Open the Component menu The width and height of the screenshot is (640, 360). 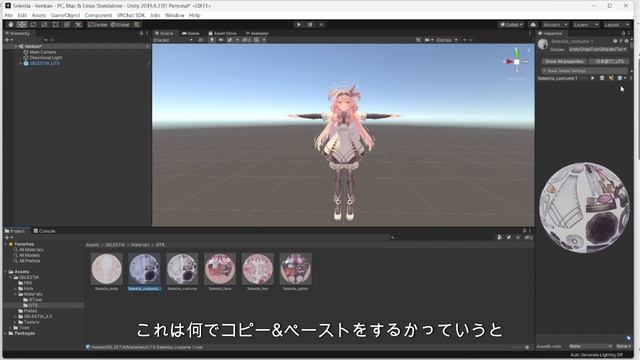coord(98,15)
